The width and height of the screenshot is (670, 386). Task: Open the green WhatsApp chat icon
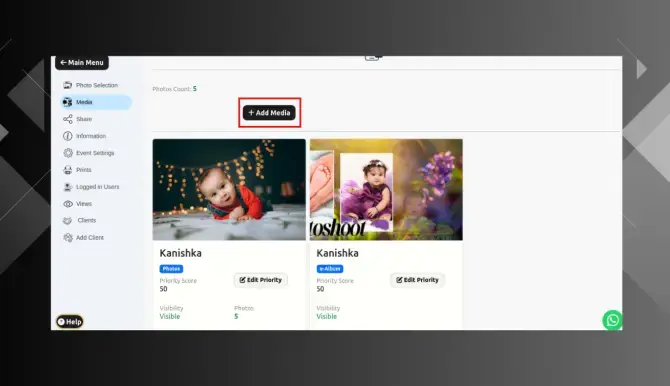click(612, 320)
